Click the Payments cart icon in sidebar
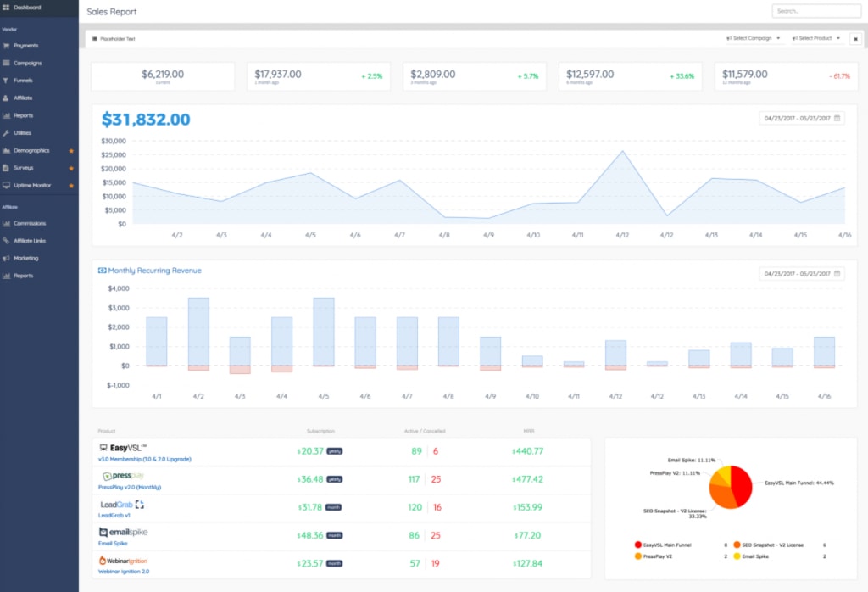Viewport: 868px width, 592px height. click(6, 46)
